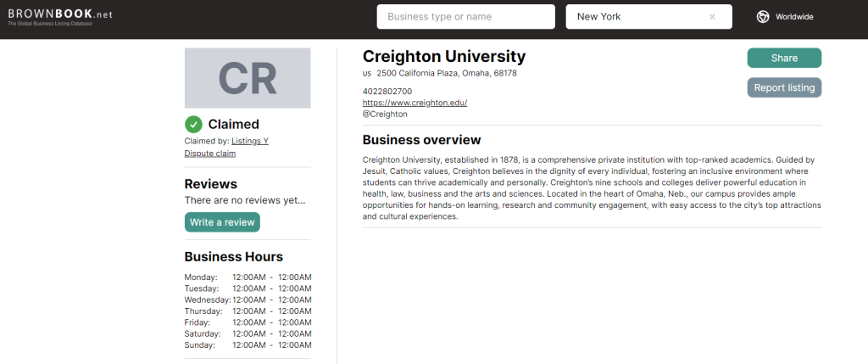This screenshot has width=868, height=364.
Task: Write a review for Creighton University
Action: tap(222, 222)
